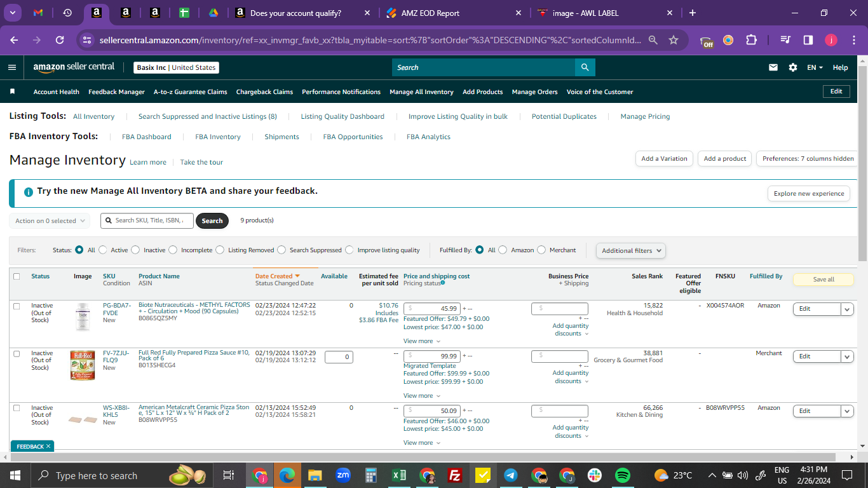Click the magnifier search button in header
The height and width of the screenshot is (488, 868).
(585, 67)
